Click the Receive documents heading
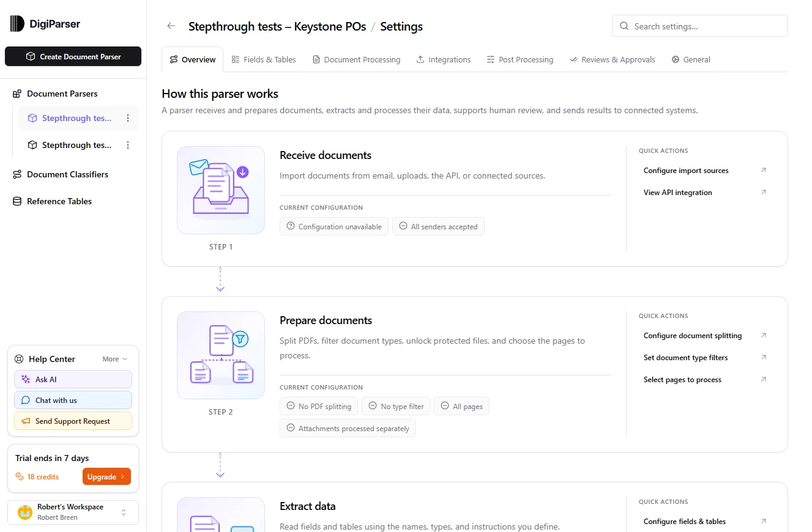Viewport: 812px width, 532px height. [x=326, y=155]
